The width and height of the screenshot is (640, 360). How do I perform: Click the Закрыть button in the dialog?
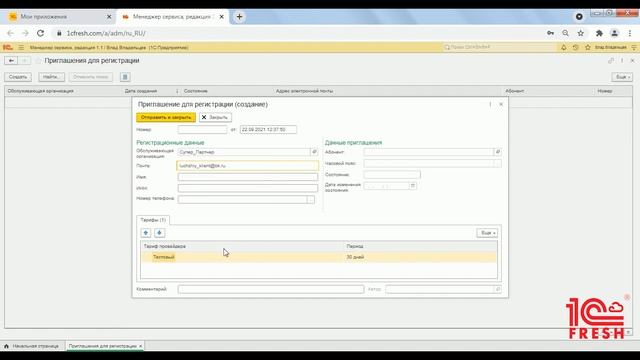[215, 117]
